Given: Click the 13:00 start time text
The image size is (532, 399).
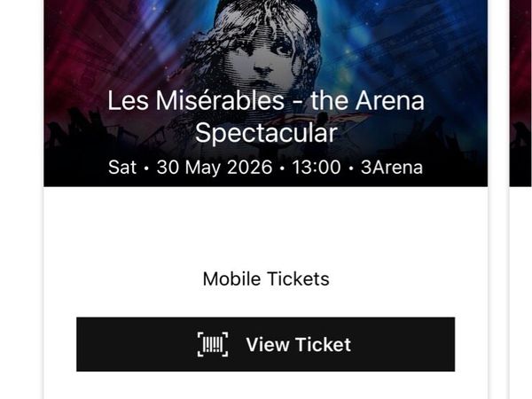Looking at the screenshot, I should pos(310,168).
